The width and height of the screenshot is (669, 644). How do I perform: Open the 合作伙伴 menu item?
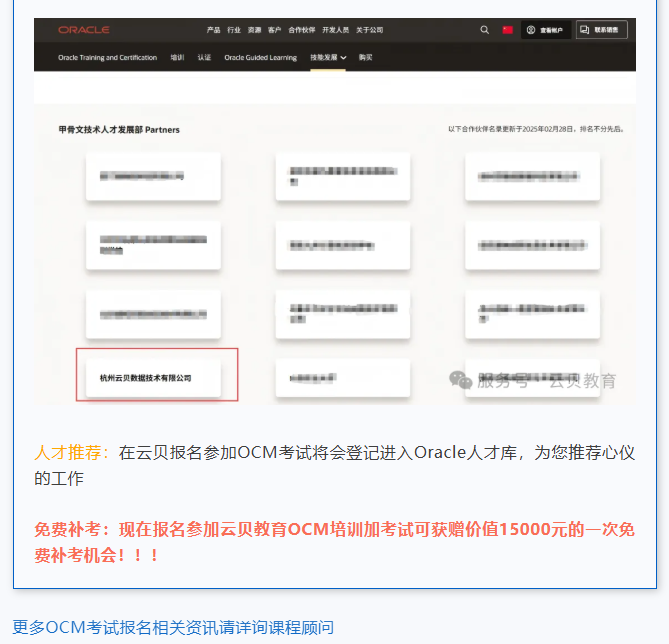302,30
